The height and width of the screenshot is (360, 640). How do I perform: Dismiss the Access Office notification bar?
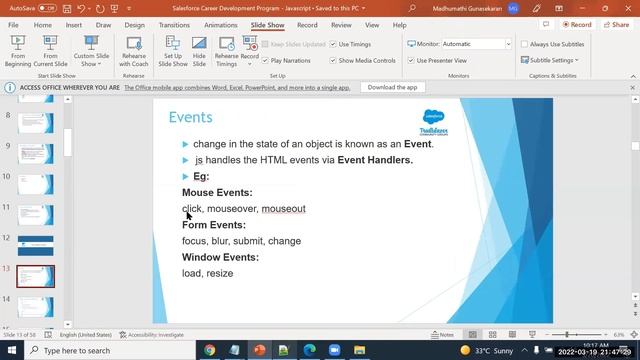click(x=632, y=87)
